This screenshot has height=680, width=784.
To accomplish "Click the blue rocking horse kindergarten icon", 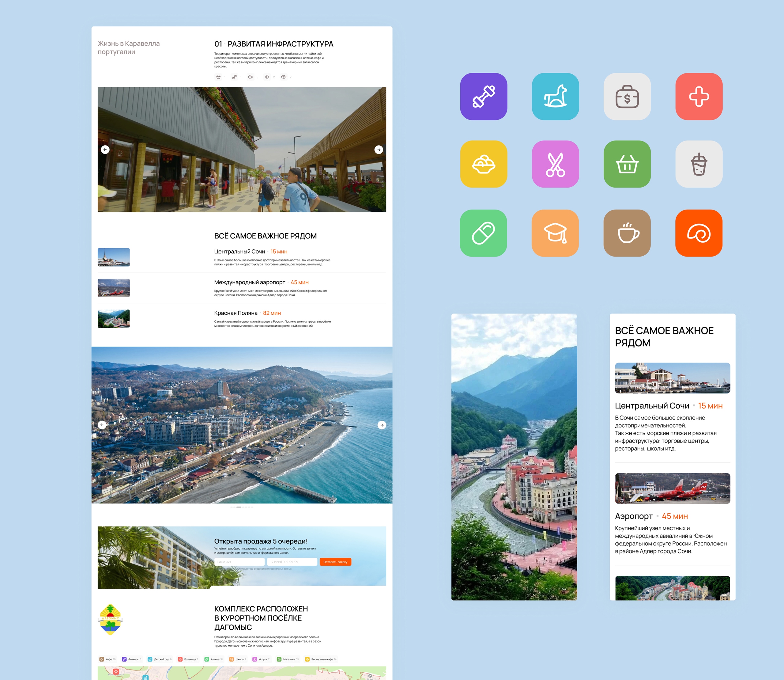I will (555, 97).
